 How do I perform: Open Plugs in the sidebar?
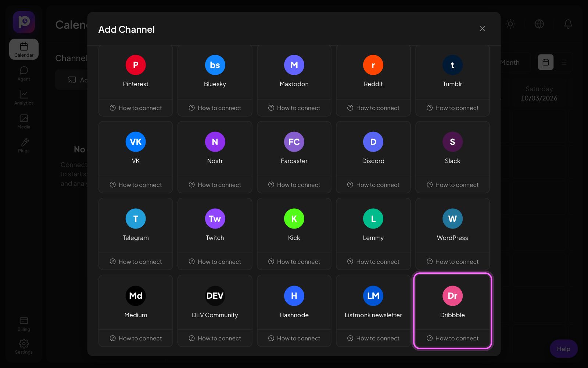click(x=24, y=145)
